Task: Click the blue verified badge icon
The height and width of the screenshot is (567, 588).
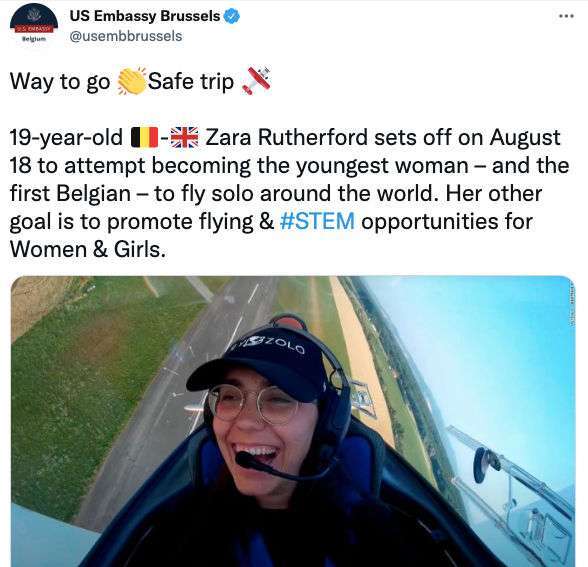Action: pyautogui.click(x=231, y=16)
